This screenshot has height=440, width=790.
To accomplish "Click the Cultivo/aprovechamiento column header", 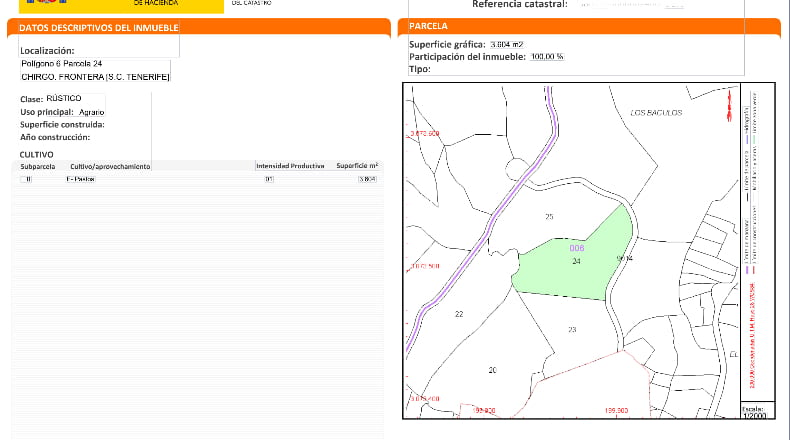I will (110, 166).
